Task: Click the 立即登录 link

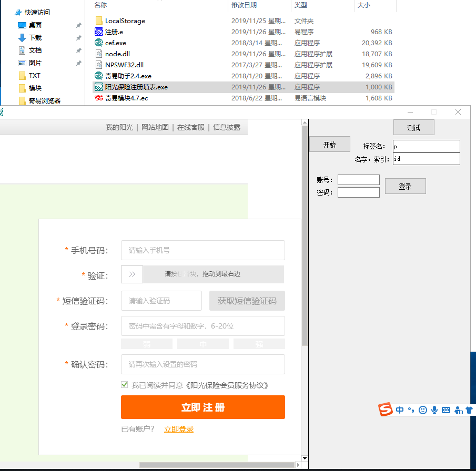Action: (179, 429)
